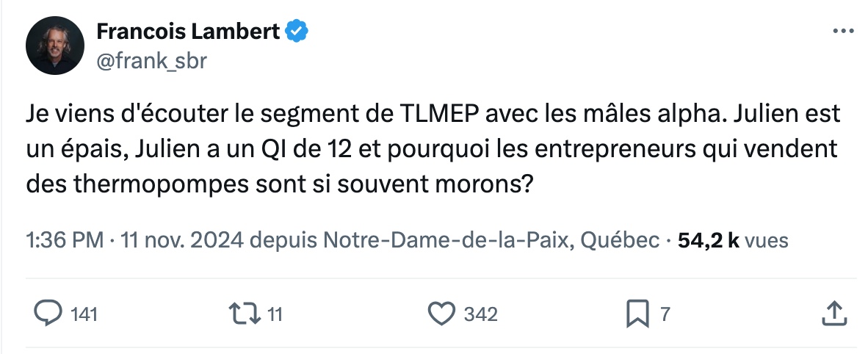868x354 pixels.
Task: Click the blue verified badge
Action: (297, 32)
